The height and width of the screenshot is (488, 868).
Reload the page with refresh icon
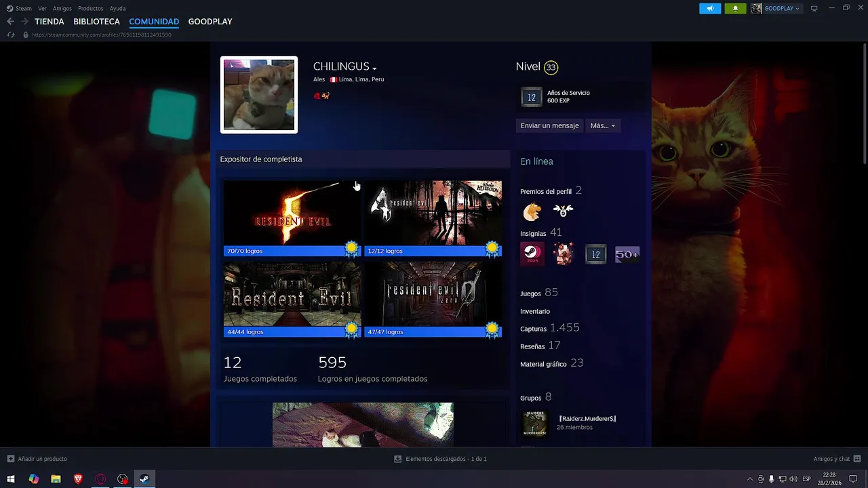pyautogui.click(x=10, y=35)
